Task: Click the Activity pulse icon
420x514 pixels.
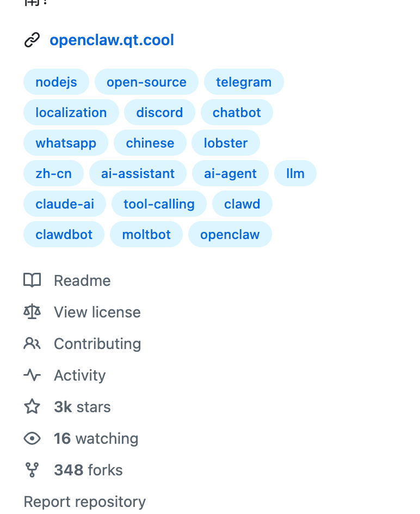Action: click(x=32, y=375)
